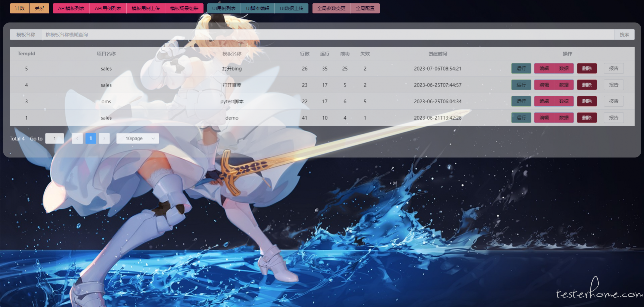Focus the 按模板名称模糊查询 search field
The height and width of the screenshot is (307, 644).
coord(328,35)
